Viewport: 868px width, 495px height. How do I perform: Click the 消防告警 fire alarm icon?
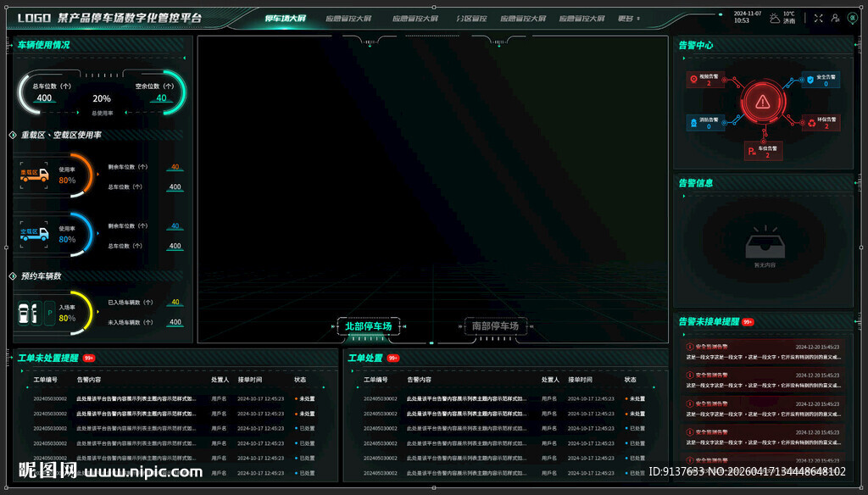pyautogui.click(x=694, y=123)
